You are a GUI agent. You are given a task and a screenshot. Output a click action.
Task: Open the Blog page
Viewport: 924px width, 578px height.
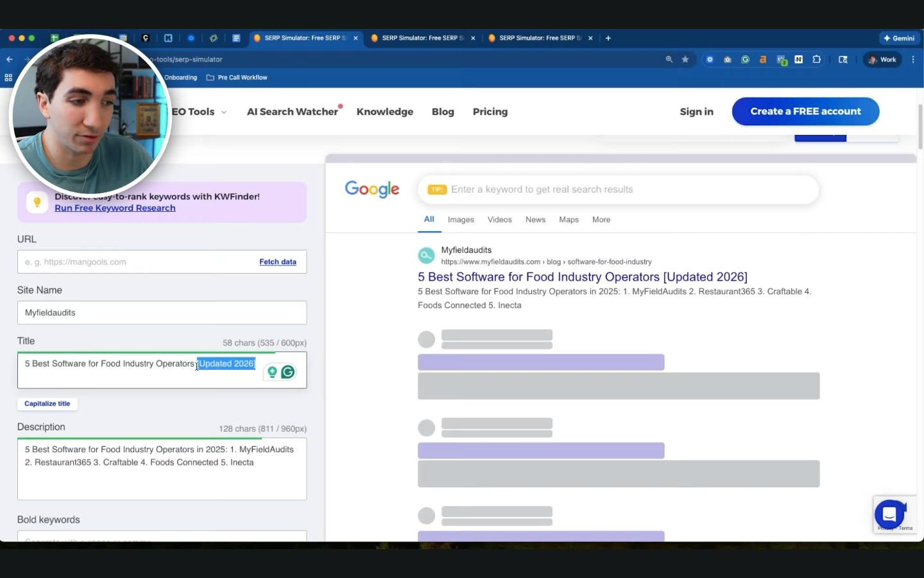(443, 112)
